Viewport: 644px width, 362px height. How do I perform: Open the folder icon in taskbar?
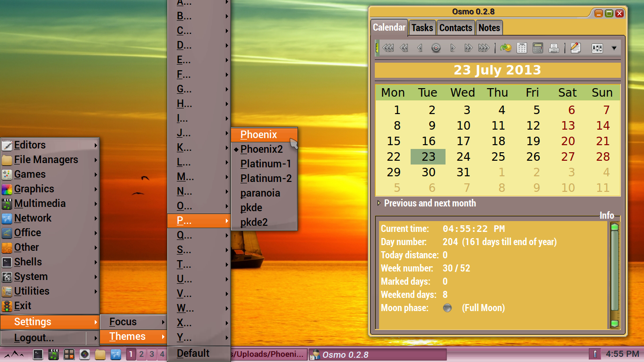click(100, 354)
